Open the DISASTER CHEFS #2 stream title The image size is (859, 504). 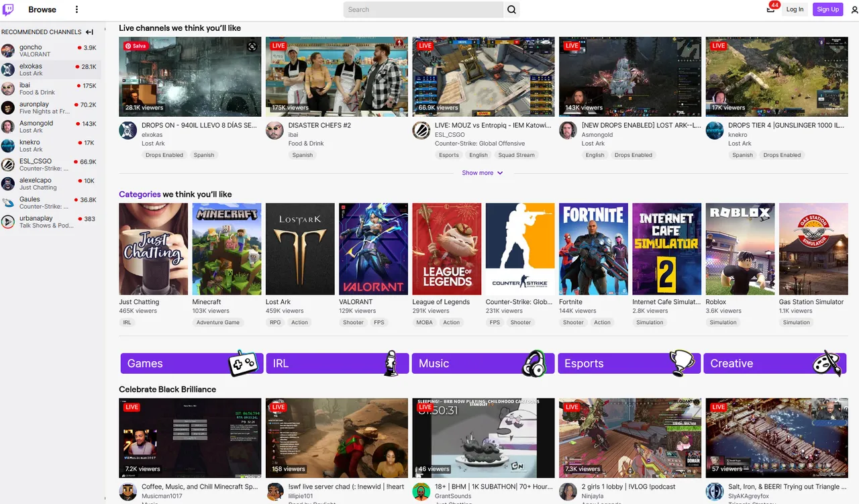tap(319, 125)
